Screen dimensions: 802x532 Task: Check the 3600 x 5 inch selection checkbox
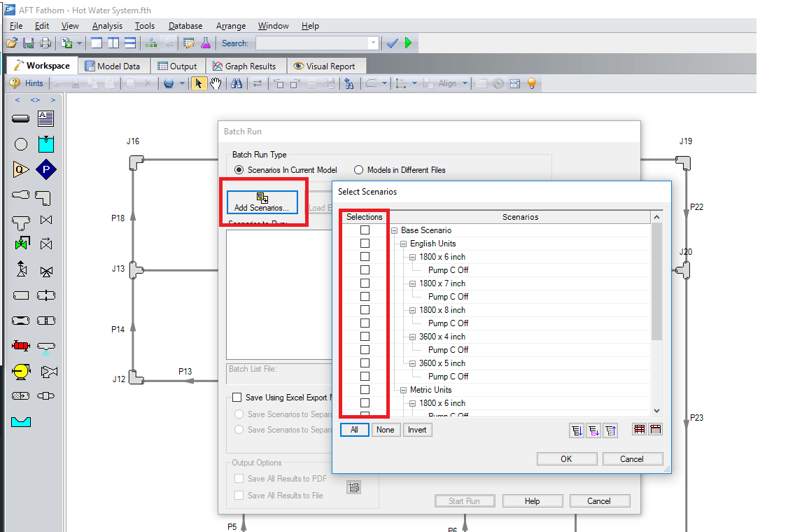(x=365, y=363)
